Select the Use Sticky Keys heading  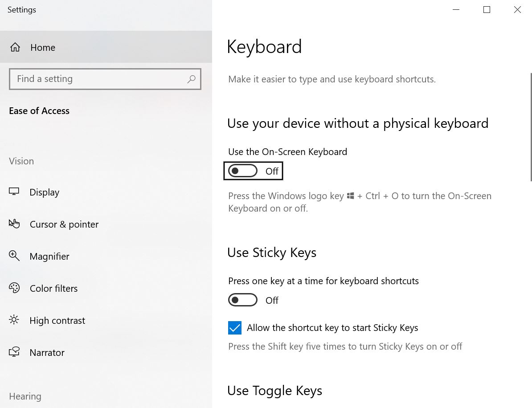(x=272, y=253)
